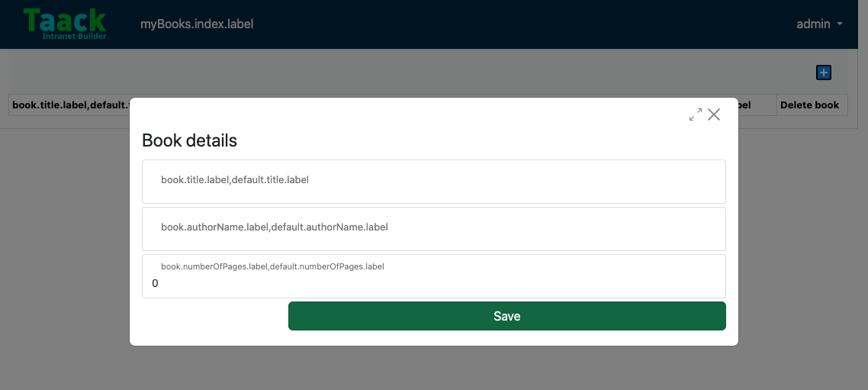This screenshot has height=390, width=868.
Task: Click the dimmed backdrop below the modal
Action: pyautogui.click(x=433, y=369)
